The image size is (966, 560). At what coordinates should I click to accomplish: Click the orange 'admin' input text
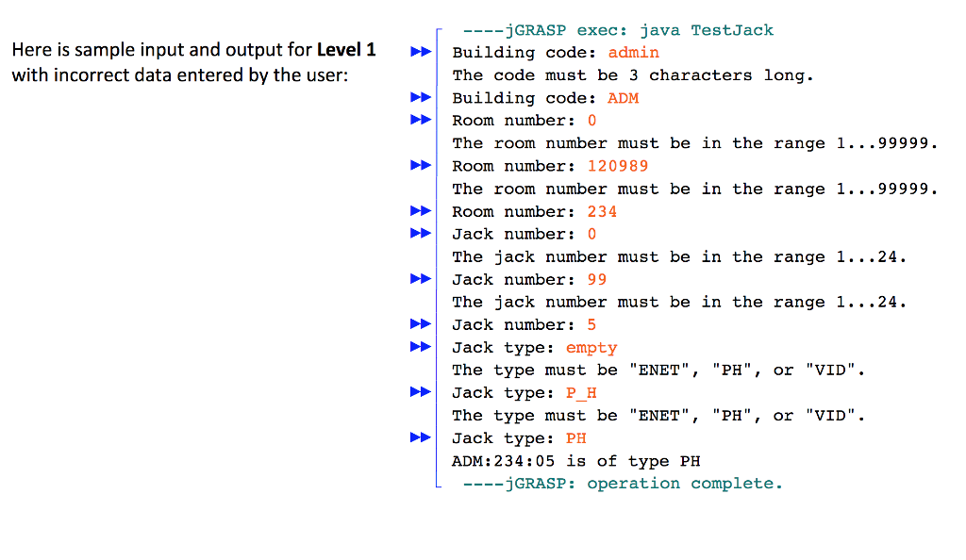[633, 53]
